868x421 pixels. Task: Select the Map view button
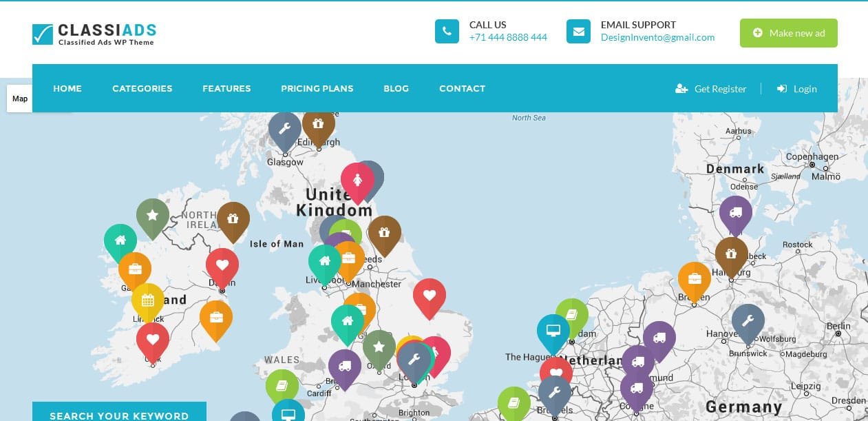click(20, 99)
